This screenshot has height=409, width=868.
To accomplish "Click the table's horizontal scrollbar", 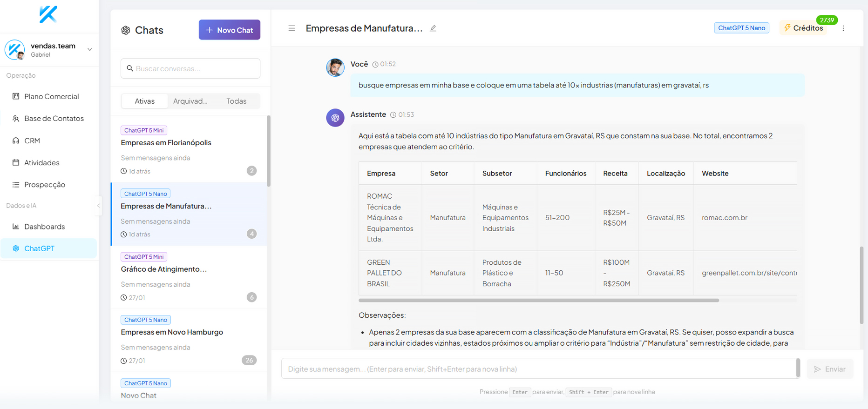I will [x=538, y=301].
